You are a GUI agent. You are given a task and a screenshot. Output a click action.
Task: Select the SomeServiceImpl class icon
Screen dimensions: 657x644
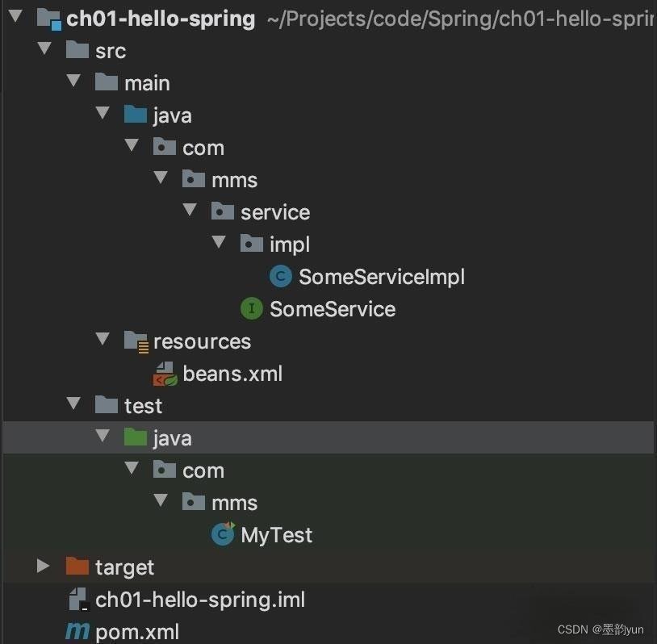pyautogui.click(x=279, y=276)
